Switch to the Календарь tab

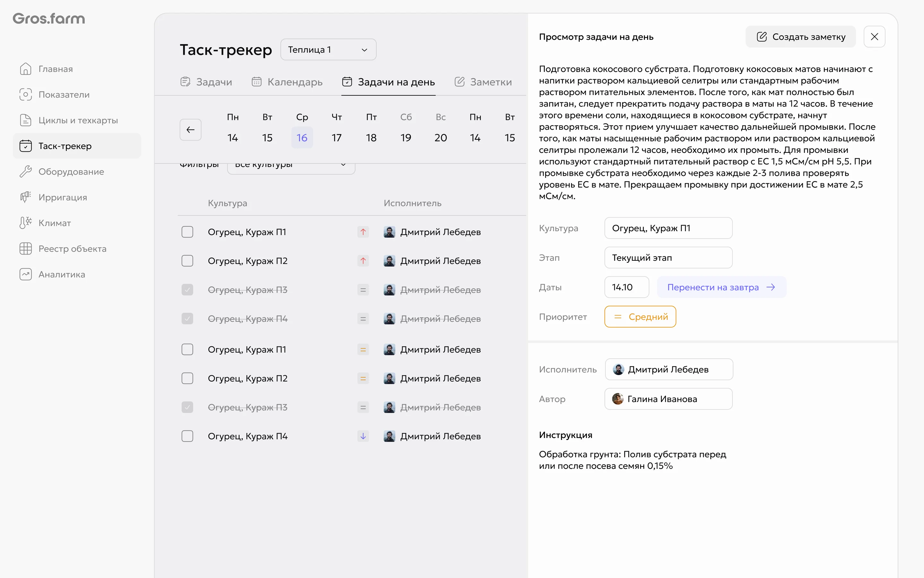[287, 82]
